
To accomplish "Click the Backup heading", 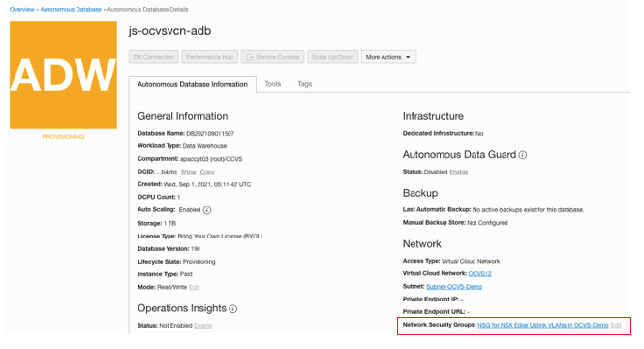I will point(420,193).
